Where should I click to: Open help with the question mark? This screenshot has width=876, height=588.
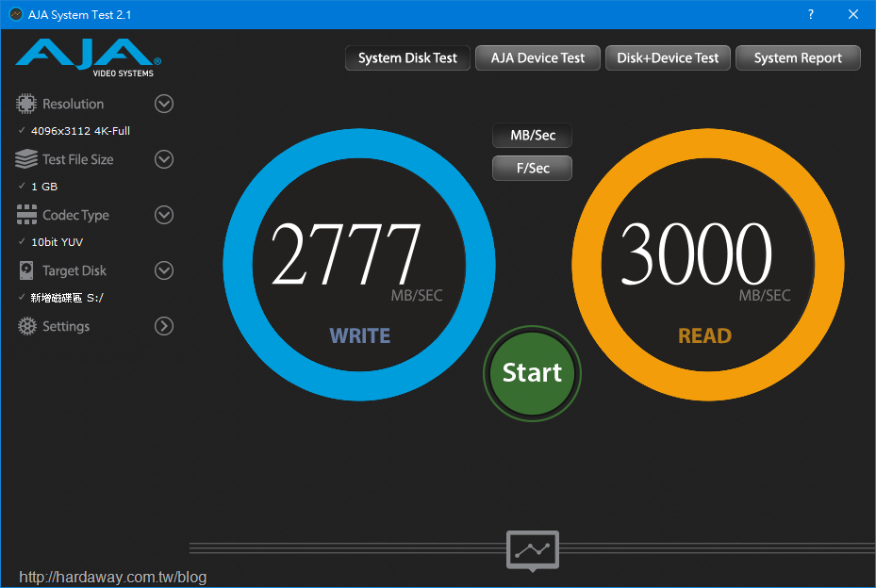(811, 14)
